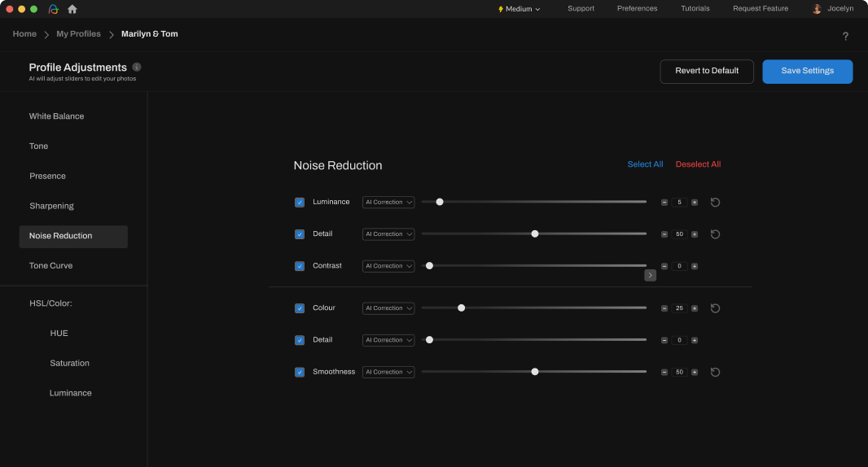The width and height of the screenshot is (868, 467).
Task: Click Jocelyn's profile avatar
Action: 817,9
